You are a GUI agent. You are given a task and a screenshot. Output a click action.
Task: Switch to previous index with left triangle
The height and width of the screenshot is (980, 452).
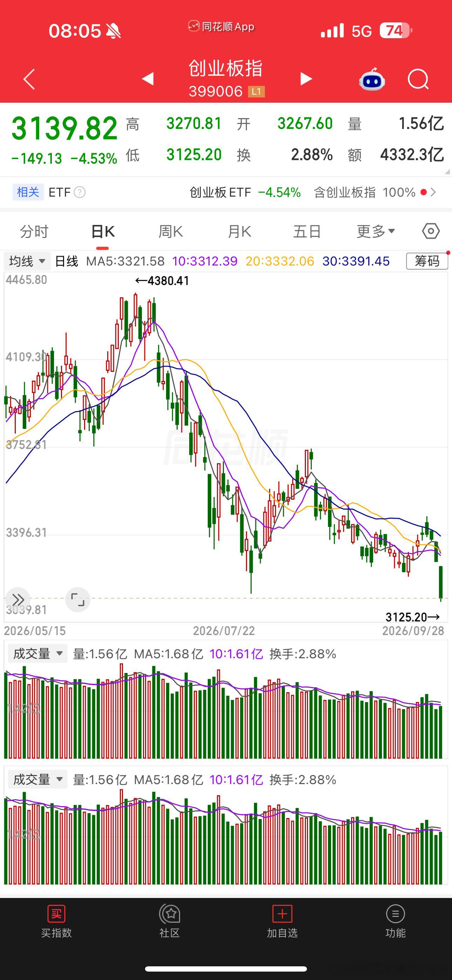tap(148, 79)
